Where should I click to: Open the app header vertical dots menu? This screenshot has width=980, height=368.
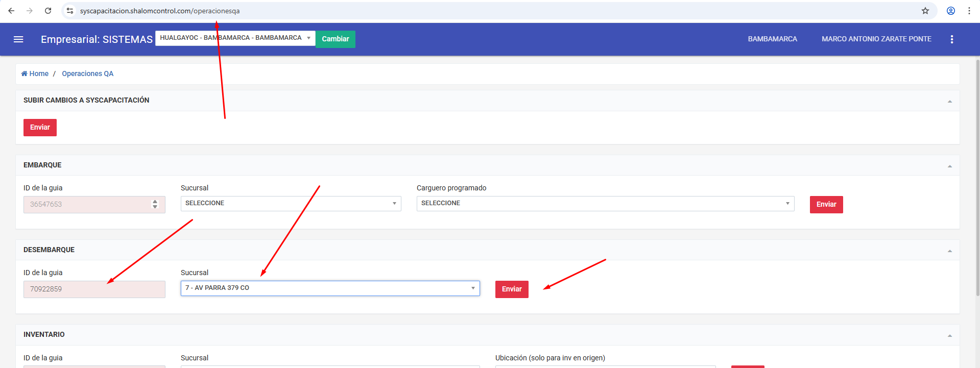pyautogui.click(x=951, y=39)
